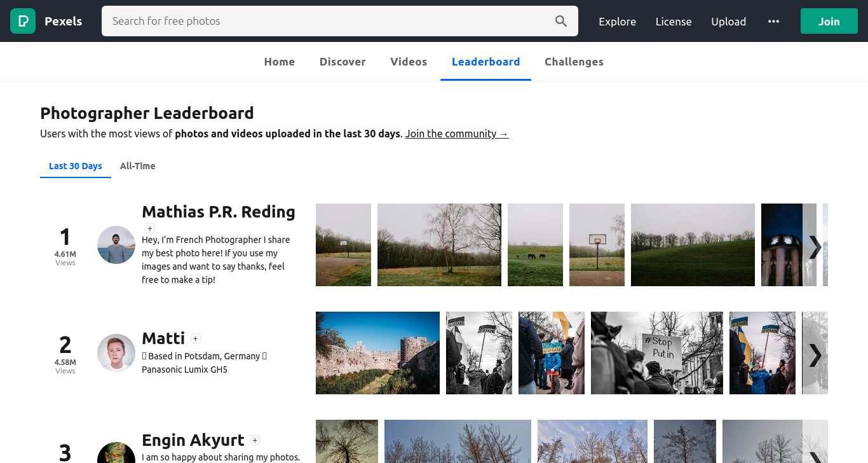Viewport: 868px width, 463px height.
Task: Open the Challenges tab
Action: 574,62
